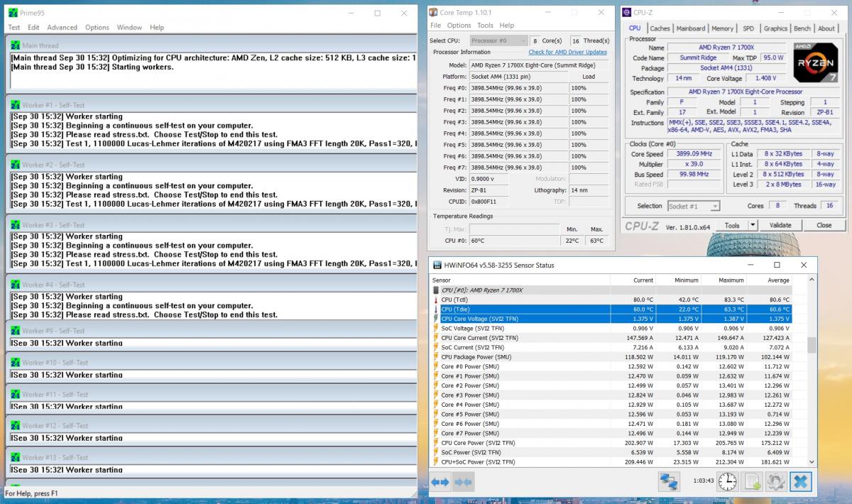Open Core Temp Tools menu
852x504 pixels.
click(x=485, y=26)
